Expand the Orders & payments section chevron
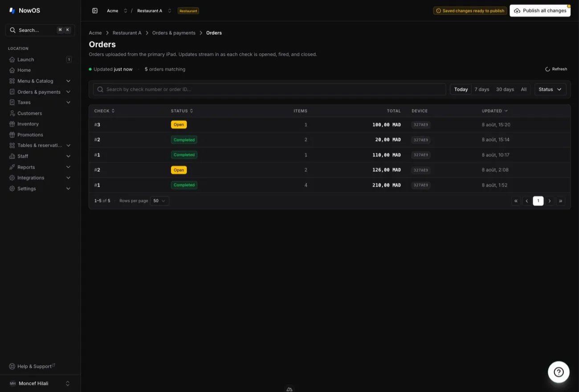This screenshot has height=392, width=579. click(68, 92)
